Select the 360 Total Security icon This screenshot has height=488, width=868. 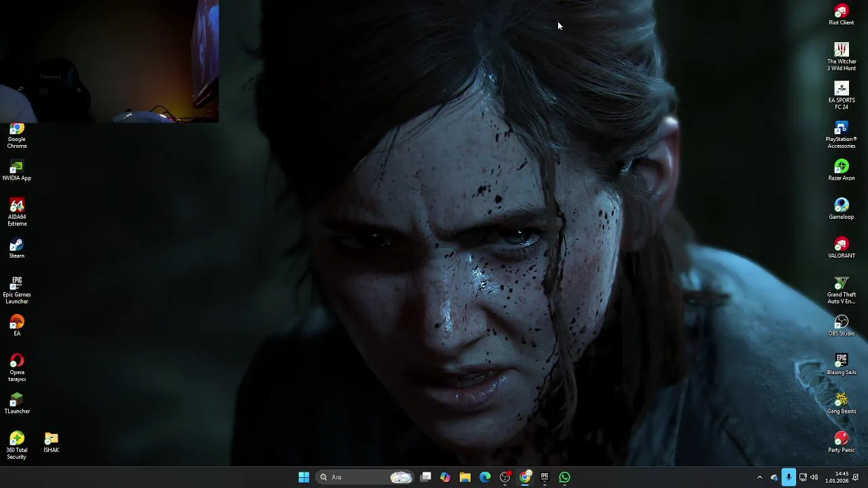click(x=17, y=445)
